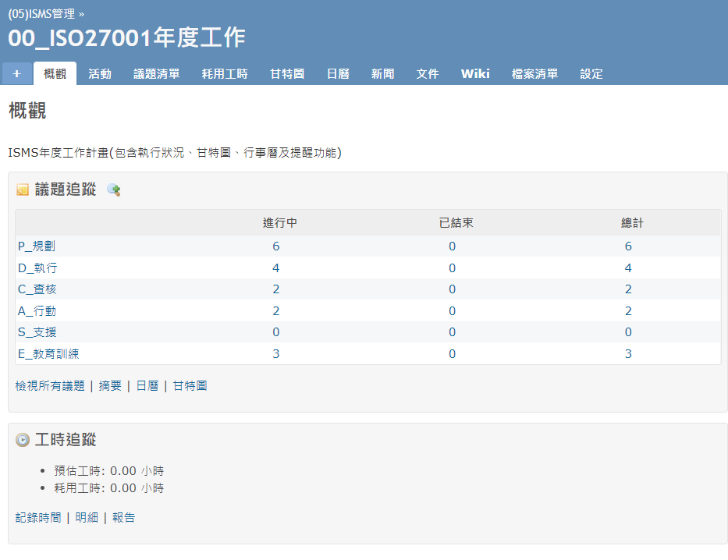
Task: Click the open count 3 for E_教育訓練
Action: (275, 354)
